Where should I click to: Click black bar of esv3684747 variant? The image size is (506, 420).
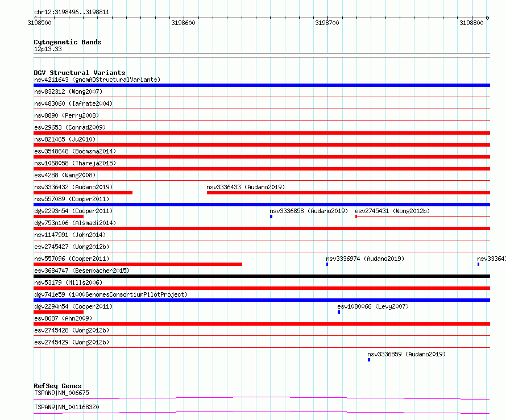pos(262,276)
